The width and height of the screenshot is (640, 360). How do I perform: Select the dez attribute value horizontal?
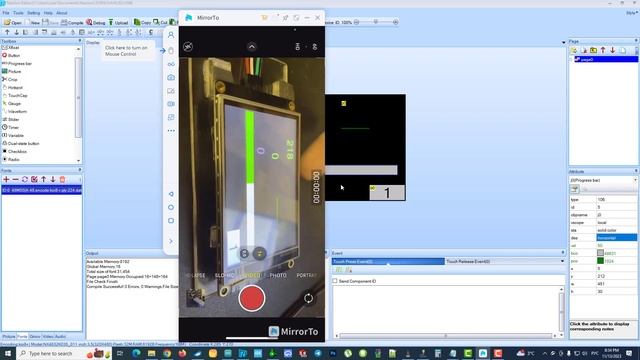coord(616,238)
